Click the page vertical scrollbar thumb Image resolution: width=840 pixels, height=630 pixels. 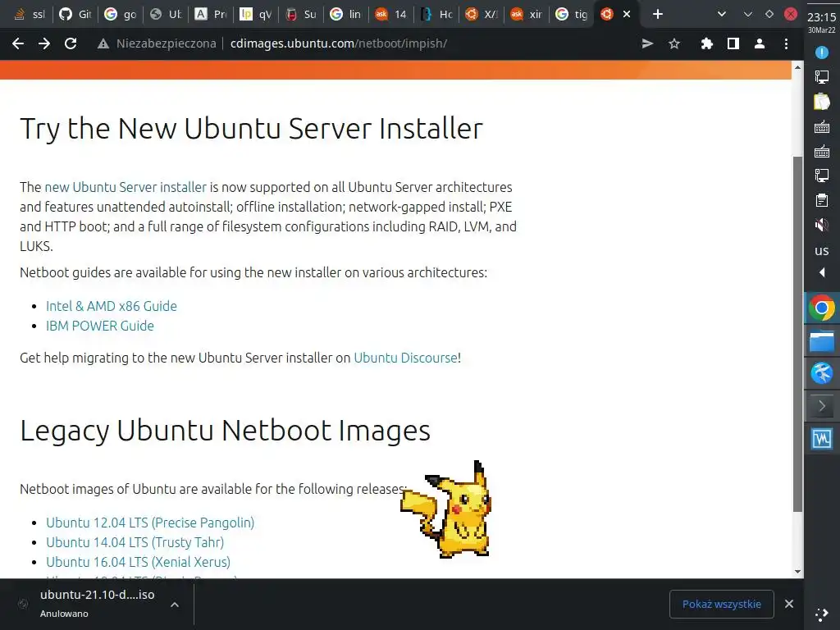797,333
